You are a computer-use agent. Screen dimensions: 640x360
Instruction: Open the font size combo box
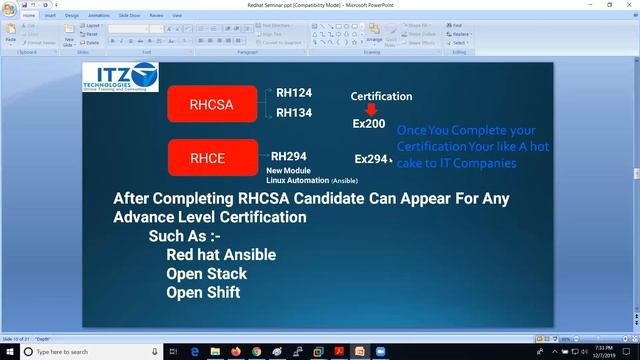click(156, 29)
